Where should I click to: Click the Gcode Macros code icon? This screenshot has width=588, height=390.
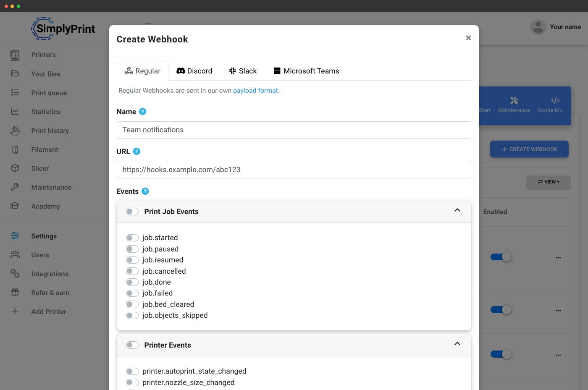click(555, 100)
